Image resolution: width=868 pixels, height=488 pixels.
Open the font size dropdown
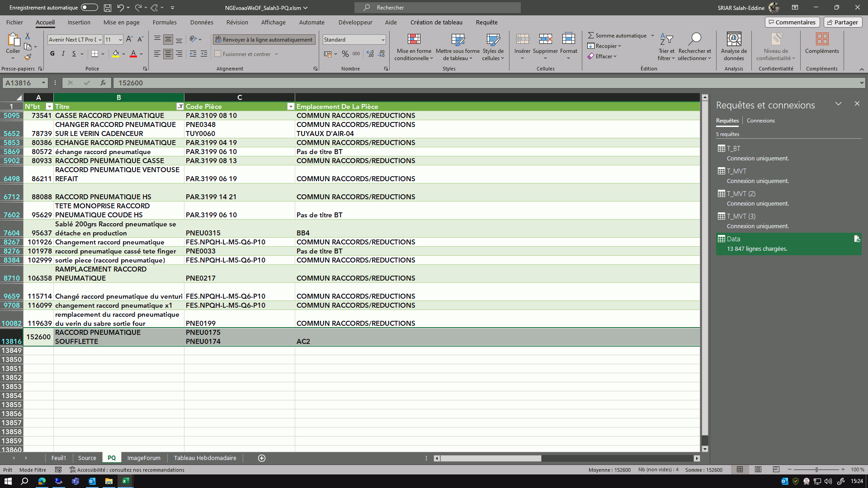[x=120, y=40]
